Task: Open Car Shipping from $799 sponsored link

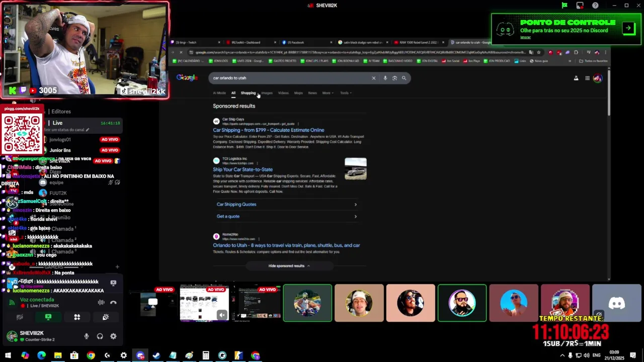Action: (268, 130)
